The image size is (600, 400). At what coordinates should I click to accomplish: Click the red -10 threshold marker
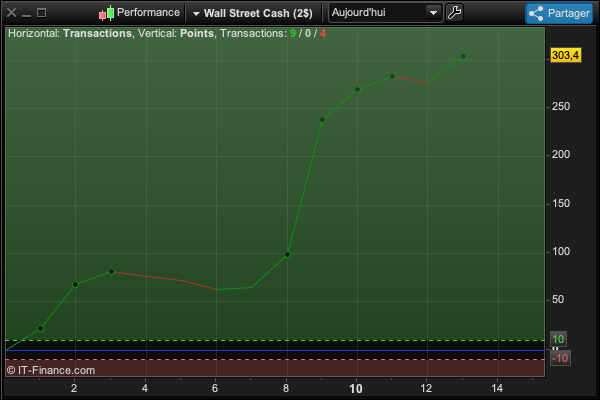click(560, 358)
